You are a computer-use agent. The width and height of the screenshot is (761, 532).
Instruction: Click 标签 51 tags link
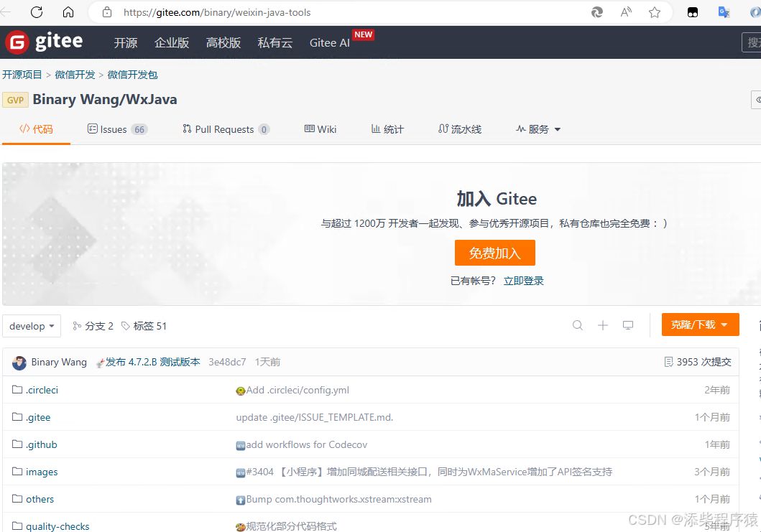coord(144,326)
